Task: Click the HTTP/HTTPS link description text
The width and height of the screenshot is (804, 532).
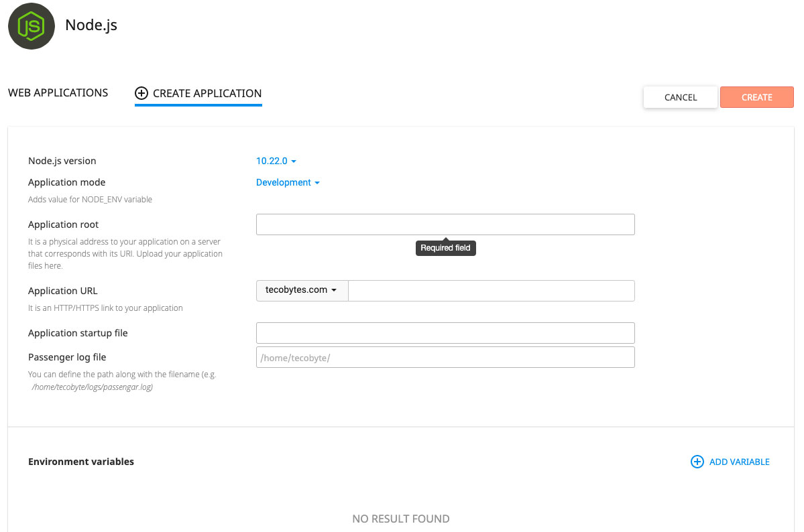Action: coord(106,308)
